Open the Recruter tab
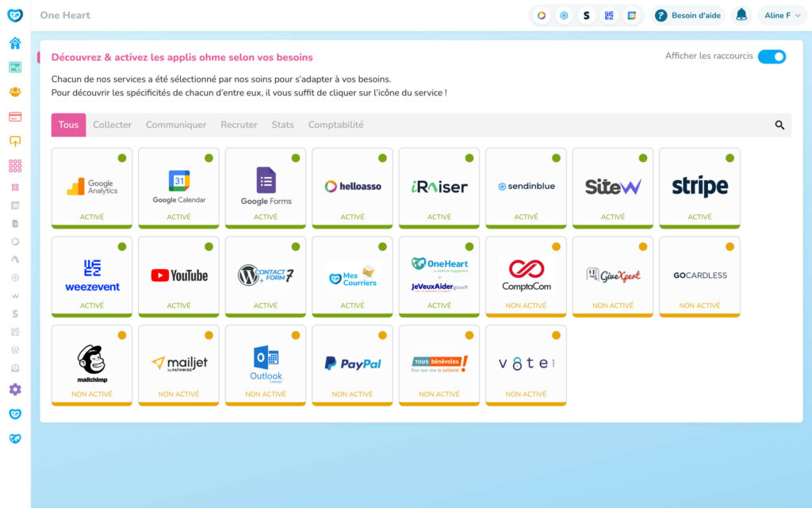 click(239, 125)
